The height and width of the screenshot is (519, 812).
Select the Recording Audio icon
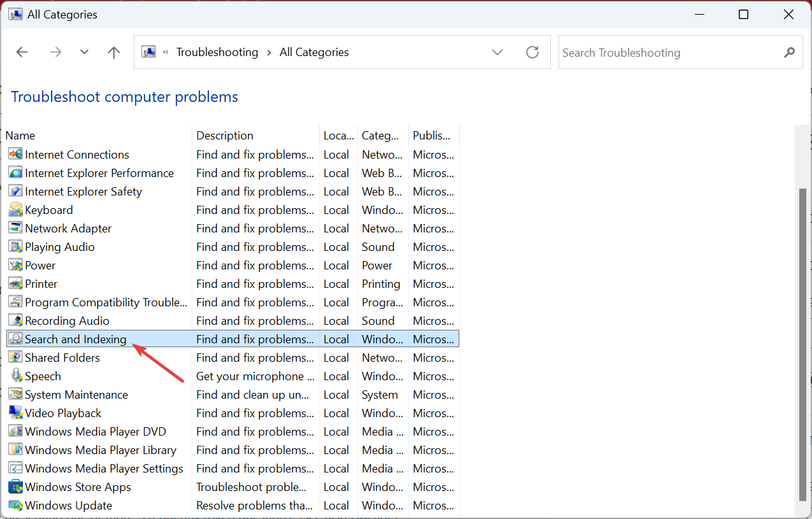15,320
